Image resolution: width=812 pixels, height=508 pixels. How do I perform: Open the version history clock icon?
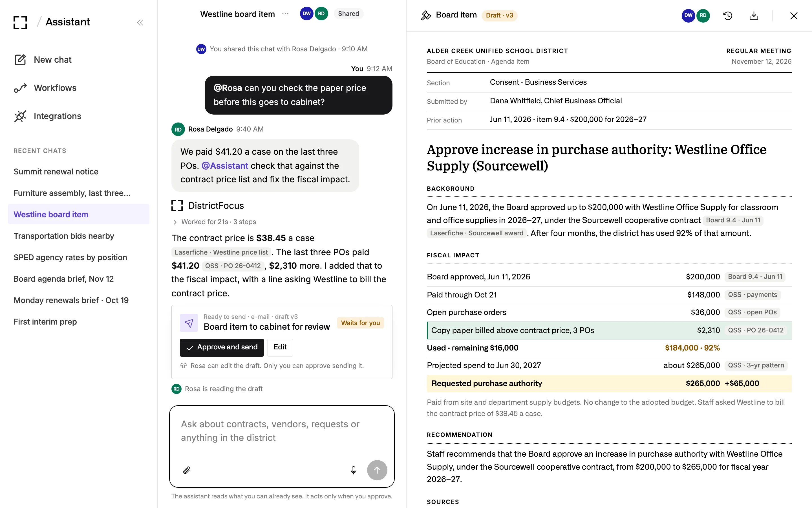728,16
